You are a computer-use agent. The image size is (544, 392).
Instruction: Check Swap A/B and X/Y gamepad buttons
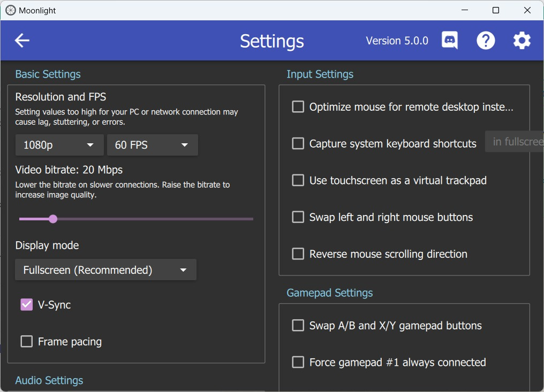tap(298, 326)
